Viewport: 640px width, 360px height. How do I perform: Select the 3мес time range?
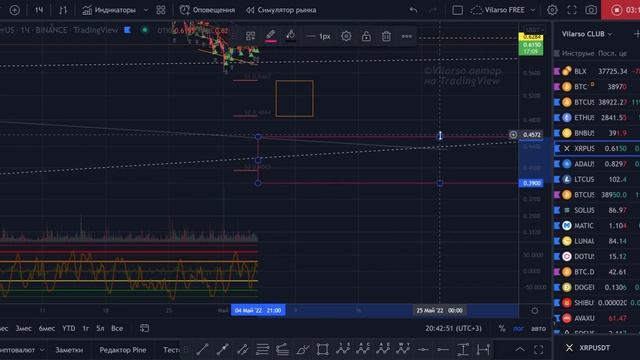23,328
